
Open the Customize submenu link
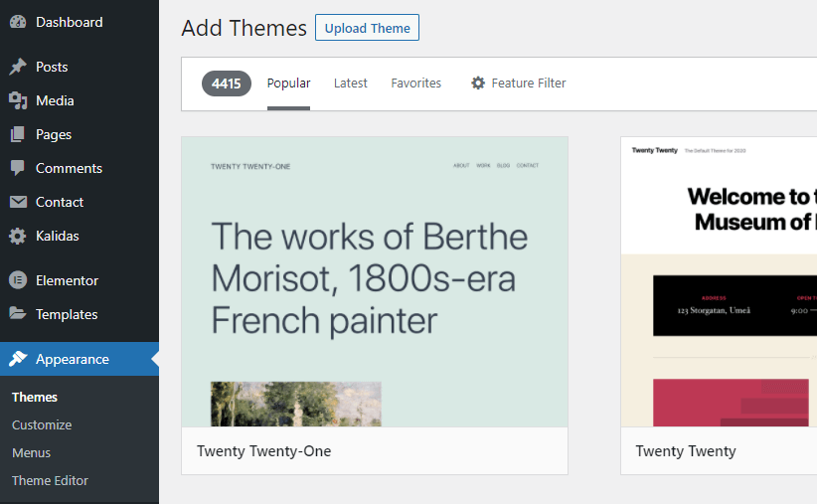point(42,424)
